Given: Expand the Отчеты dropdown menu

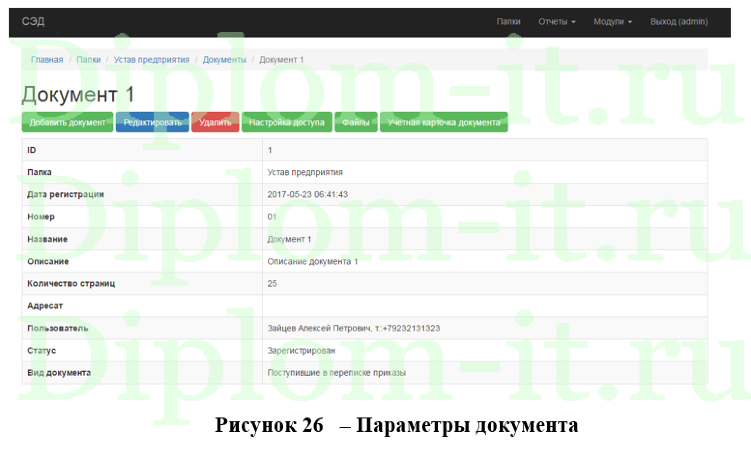Looking at the screenshot, I should 556,21.
